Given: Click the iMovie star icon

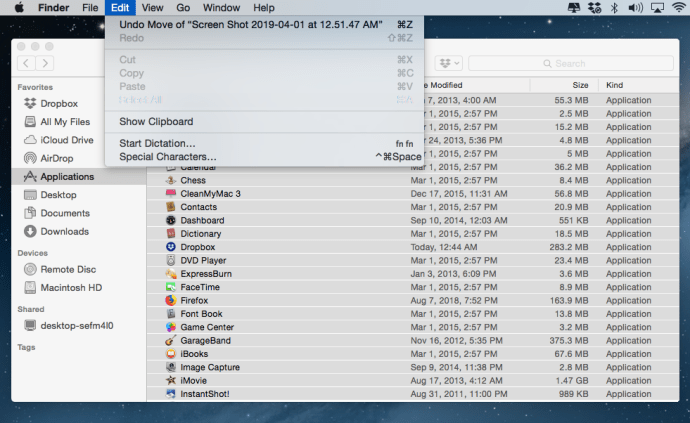Looking at the screenshot, I should (171, 380).
